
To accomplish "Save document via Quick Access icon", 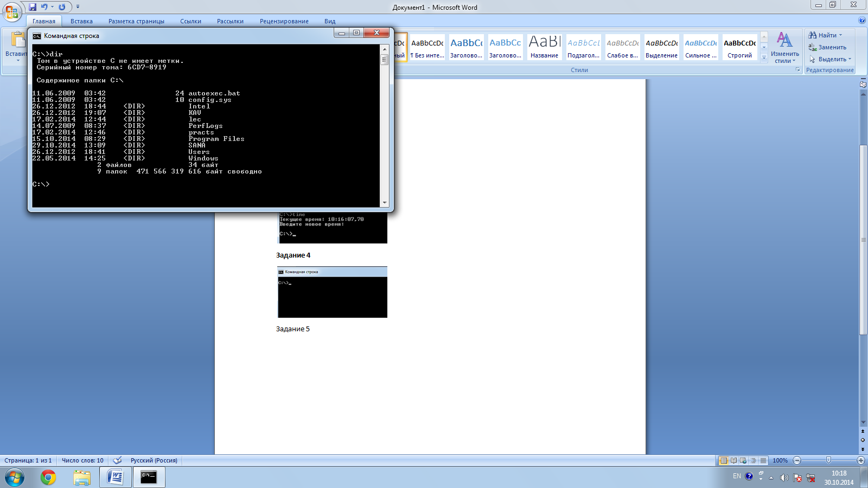I will tap(33, 7).
